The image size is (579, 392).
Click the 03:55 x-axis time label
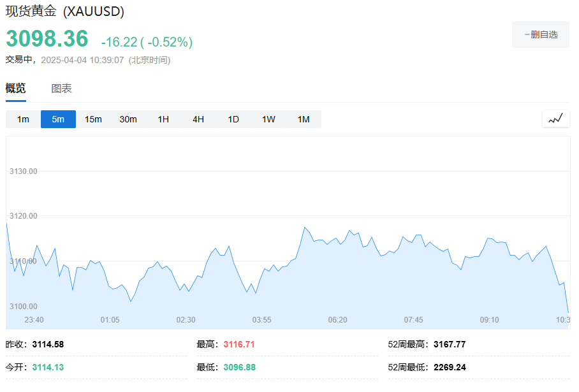click(x=262, y=319)
